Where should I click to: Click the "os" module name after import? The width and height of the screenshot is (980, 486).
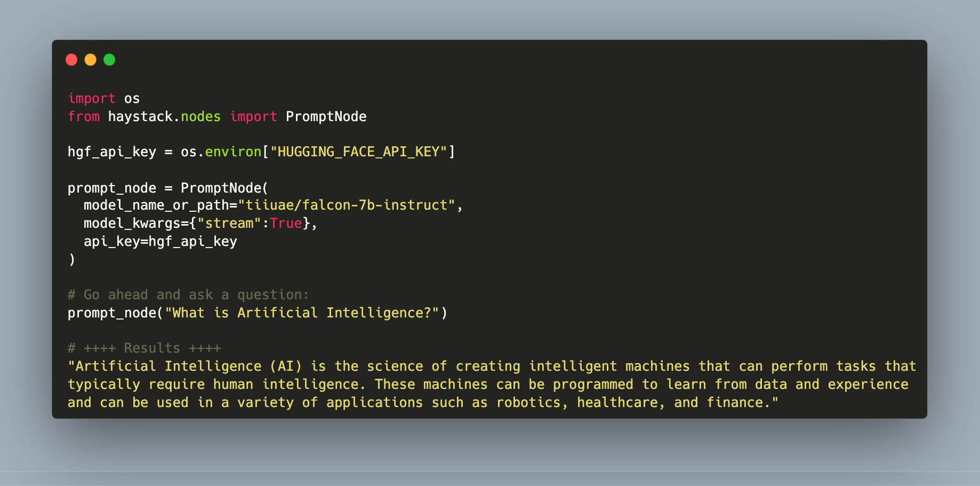pos(132,99)
